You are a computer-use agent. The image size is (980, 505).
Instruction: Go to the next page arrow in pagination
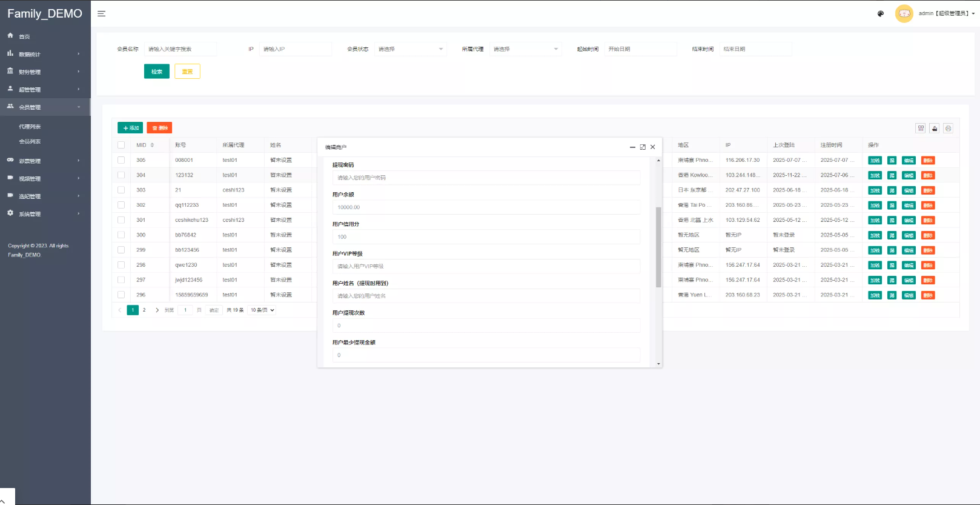coord(157,310)
